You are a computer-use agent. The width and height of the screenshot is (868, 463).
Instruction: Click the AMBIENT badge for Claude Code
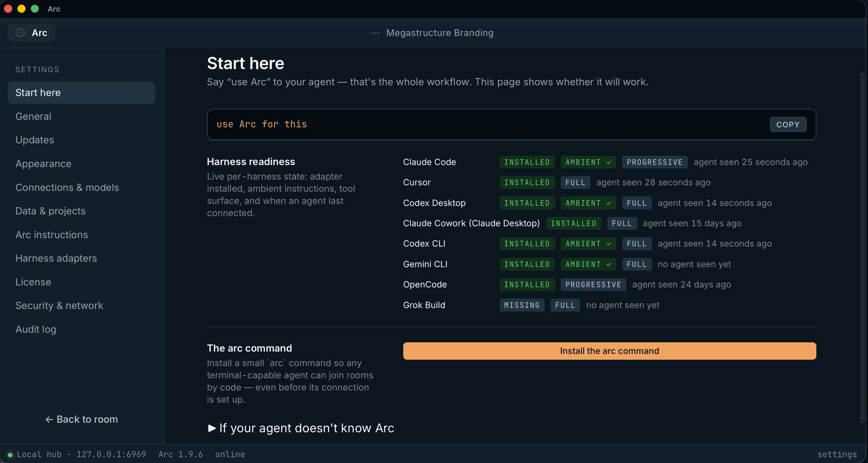pyautogui.click(x=588, y=162)
